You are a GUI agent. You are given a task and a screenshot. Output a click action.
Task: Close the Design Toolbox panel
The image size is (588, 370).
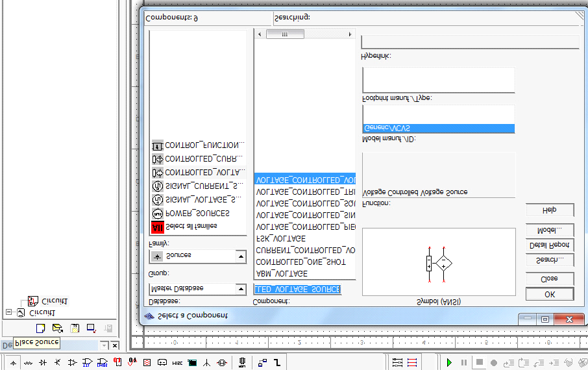[115, 345]
